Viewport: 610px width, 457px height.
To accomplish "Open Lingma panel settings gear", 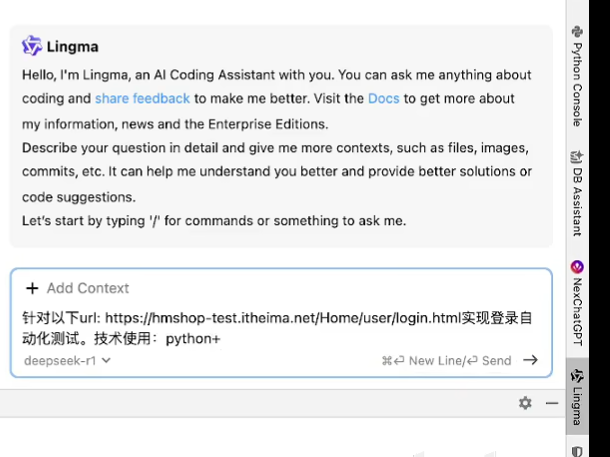I will (525, 403).
